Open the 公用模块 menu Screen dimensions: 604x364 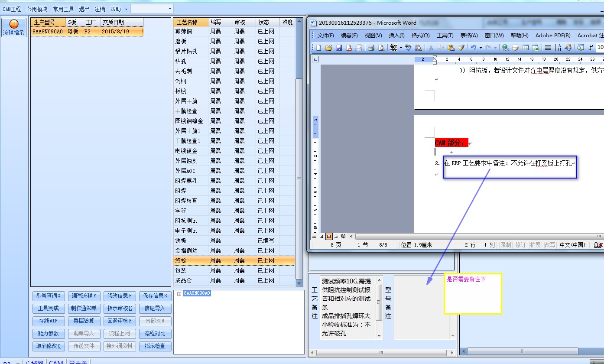tap(37, 9)
